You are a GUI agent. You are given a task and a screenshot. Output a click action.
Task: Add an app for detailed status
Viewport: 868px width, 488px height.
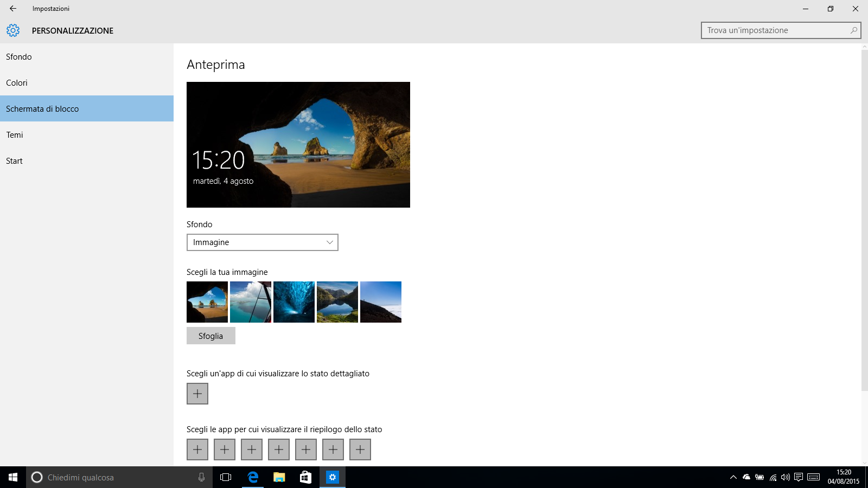[197, 393]
